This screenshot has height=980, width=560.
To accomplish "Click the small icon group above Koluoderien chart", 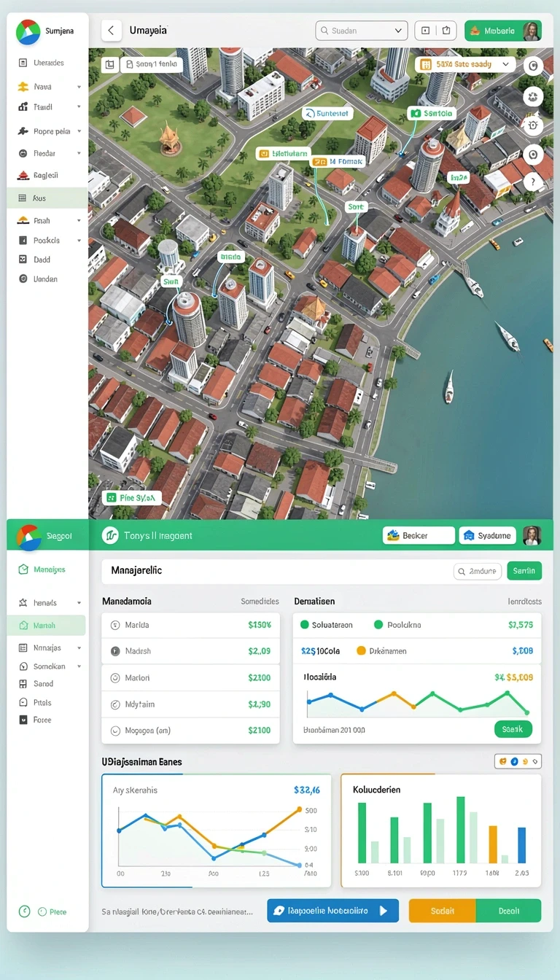I will pos(518,761).
